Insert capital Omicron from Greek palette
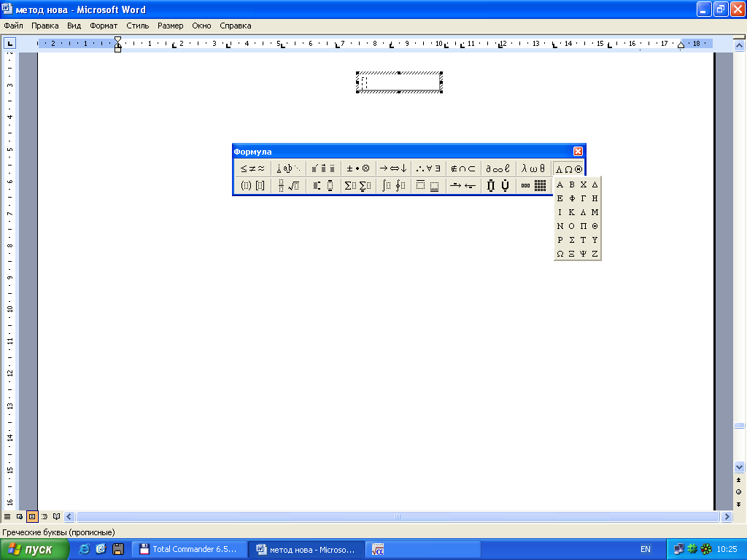The height and width of the screenshot is (560, 747). click(x=572, y=226)
